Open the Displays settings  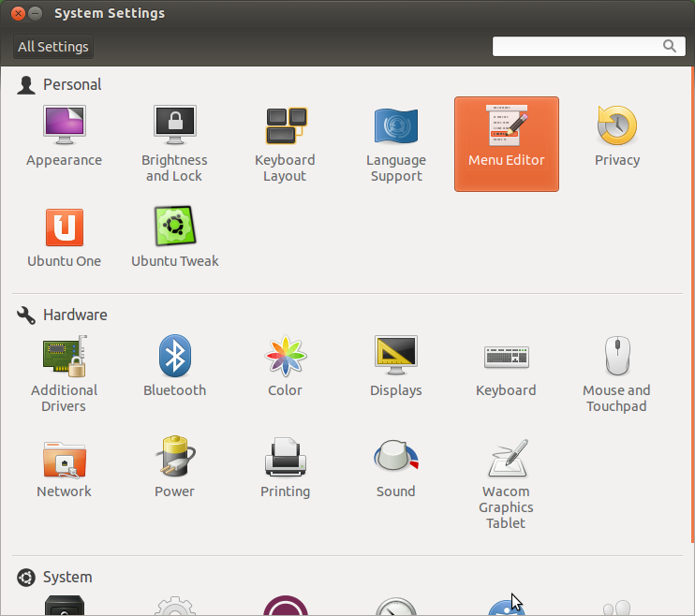point(396,366)
